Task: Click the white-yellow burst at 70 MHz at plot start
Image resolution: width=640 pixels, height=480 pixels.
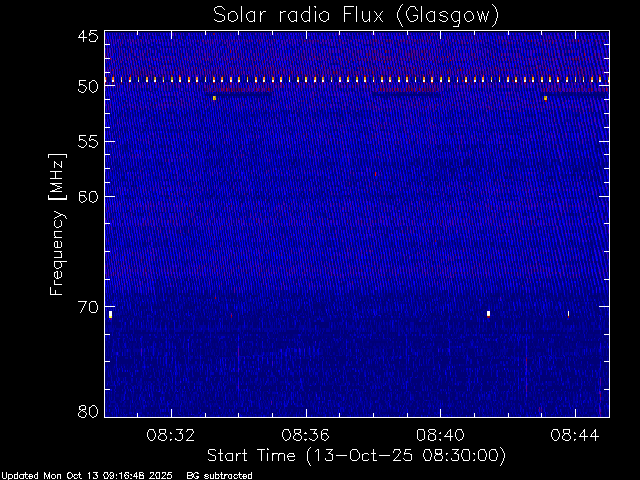Action: (110, 314)
